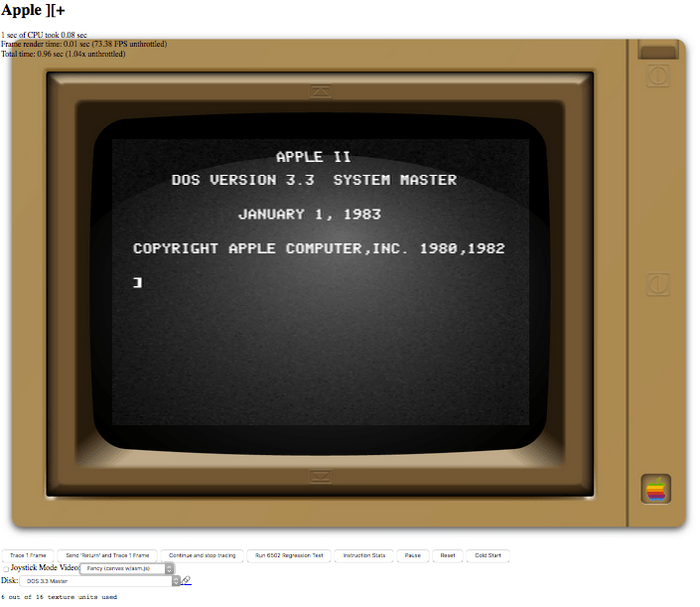Click the emulated CRT screen title text

point(314,157)
